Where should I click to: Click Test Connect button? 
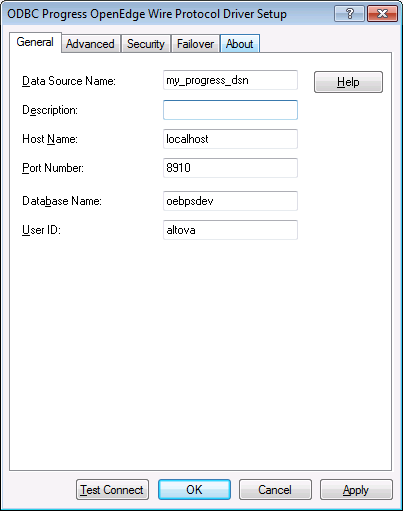tap(112, 490)
